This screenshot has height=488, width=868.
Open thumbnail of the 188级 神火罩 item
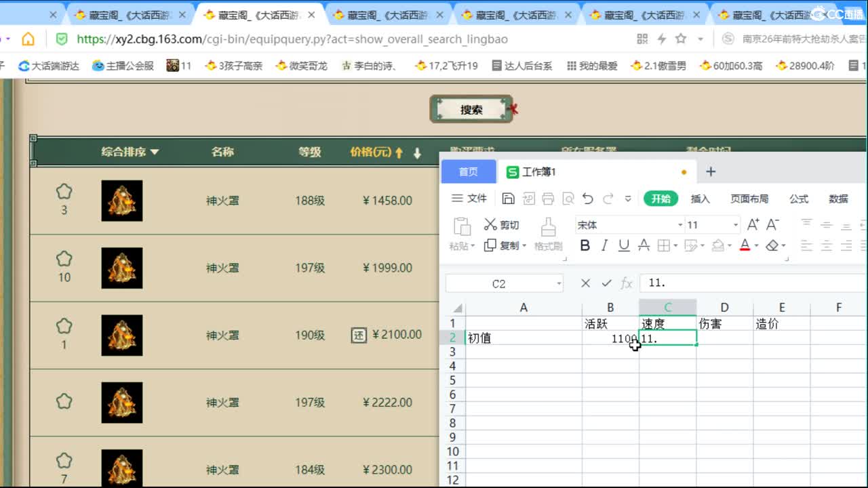click(x=122, y=201)
